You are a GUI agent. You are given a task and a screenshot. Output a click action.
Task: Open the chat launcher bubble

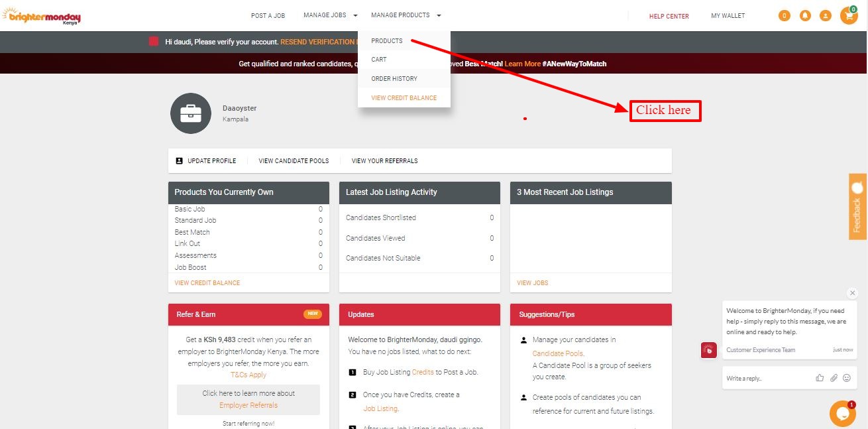tap(842, 414)
